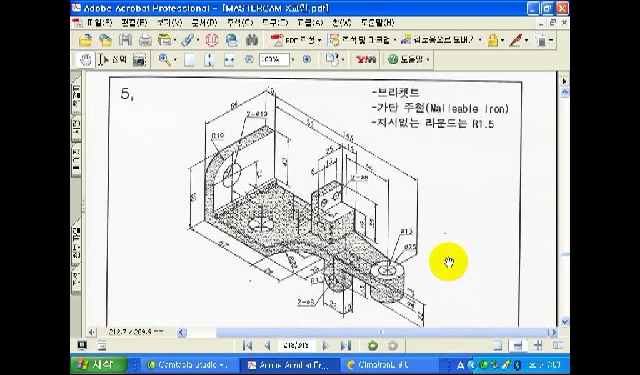Select the Hand tool
This screenshot has width=640, height=375.
point(85,60)
